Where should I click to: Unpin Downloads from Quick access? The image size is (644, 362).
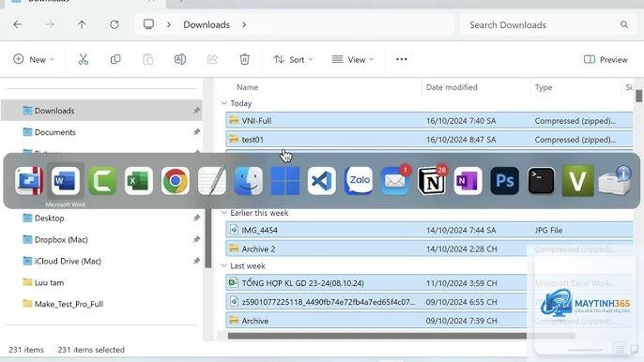click(x=196, y=111)
